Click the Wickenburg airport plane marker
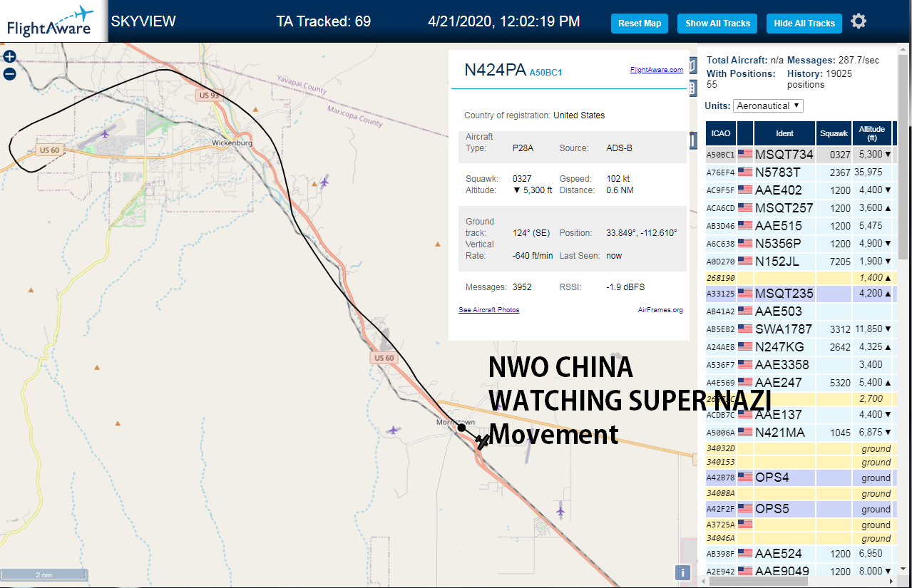The image size is (912, 588). coord(106,133)
